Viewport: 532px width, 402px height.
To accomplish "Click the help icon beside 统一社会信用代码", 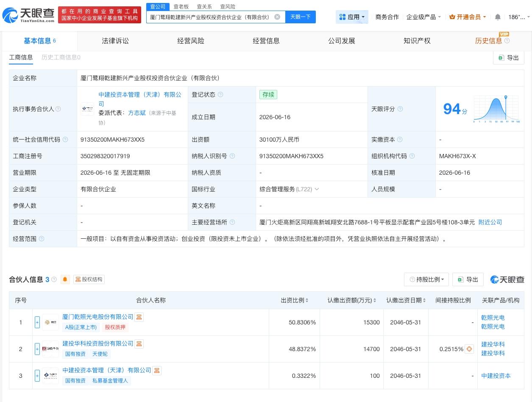I will click(65, 140).
